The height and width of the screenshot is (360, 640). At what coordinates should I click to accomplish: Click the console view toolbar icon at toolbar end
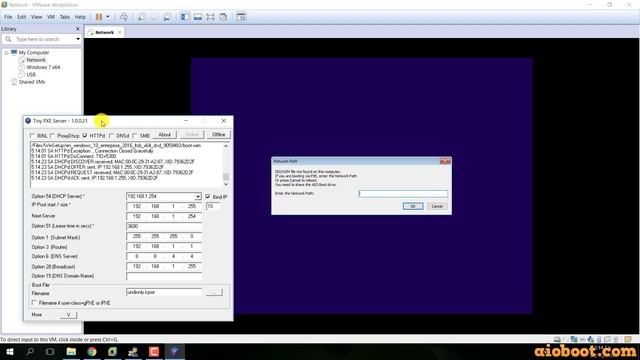pyautogui.click(x=241, y=17)
